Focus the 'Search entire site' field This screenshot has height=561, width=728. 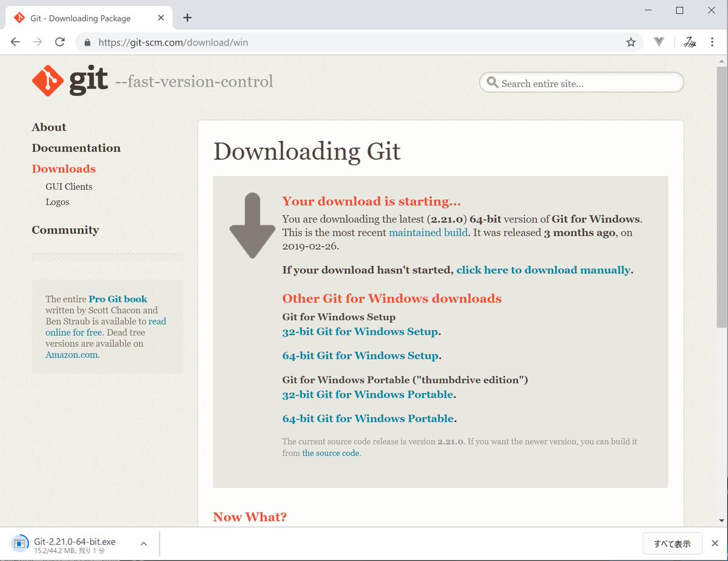[581, 83]
